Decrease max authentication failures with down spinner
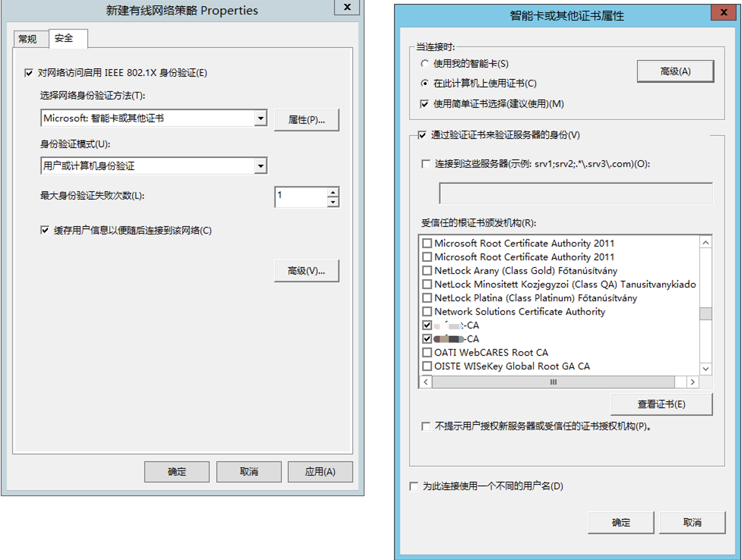The image size is (742, 560). pos(333,202)
